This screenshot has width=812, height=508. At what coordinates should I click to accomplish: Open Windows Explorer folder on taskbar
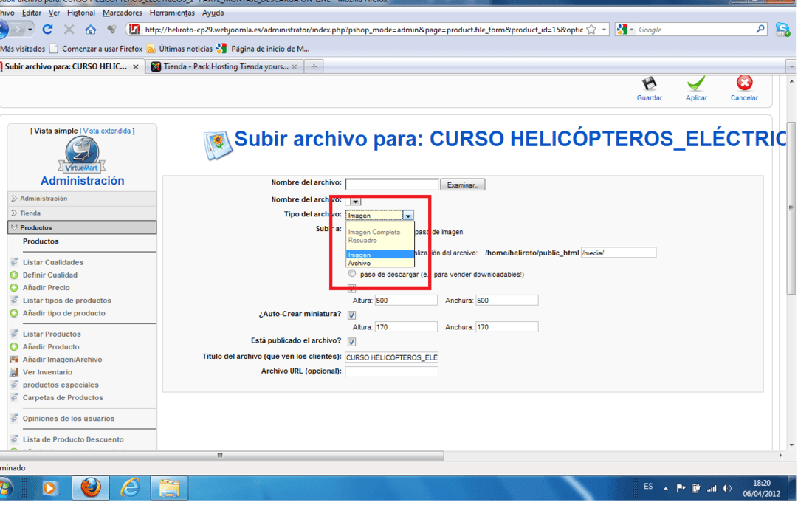point(169,488)
